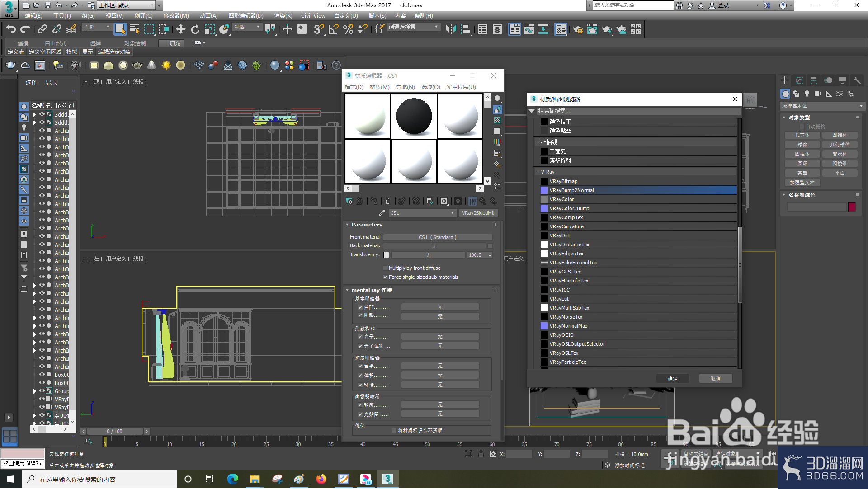Choose the Select and Rotate tool
868x489 pixels.
coord(195,29)
